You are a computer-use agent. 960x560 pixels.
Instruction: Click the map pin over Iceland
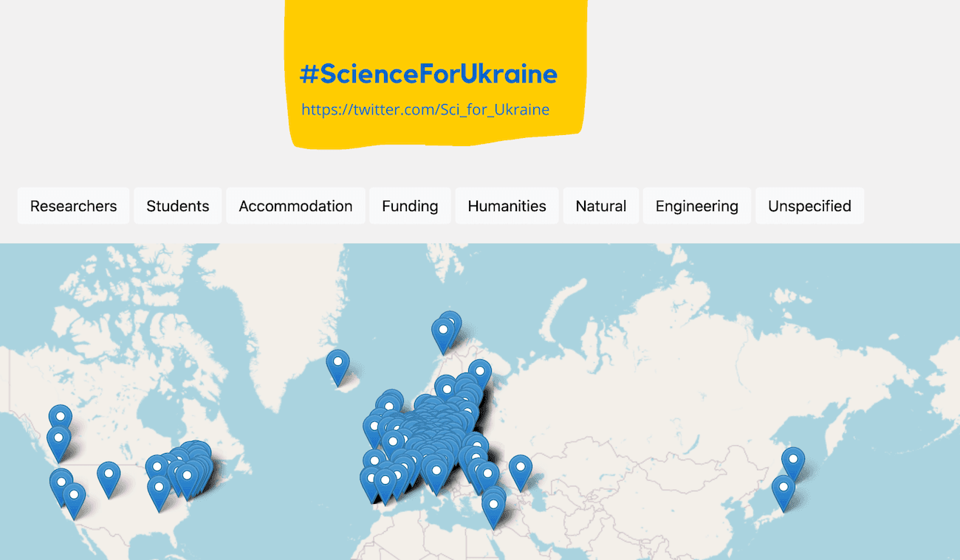(337, 367)
